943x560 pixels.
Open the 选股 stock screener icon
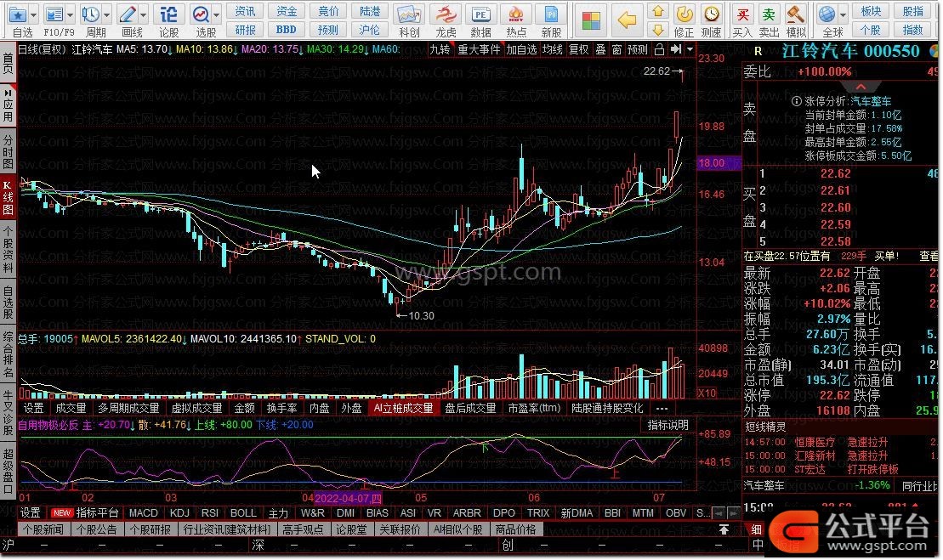click(x=201, y=14)
